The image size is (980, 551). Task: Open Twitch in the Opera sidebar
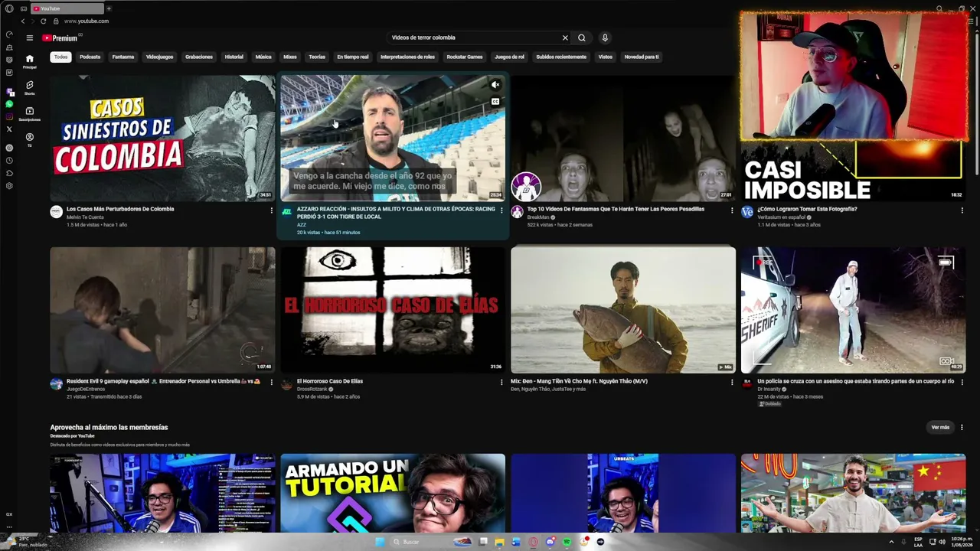click(9, 91)
